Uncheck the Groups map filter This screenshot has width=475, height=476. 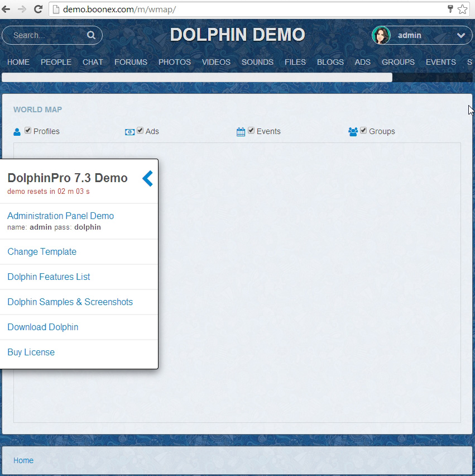pos(363,131)
